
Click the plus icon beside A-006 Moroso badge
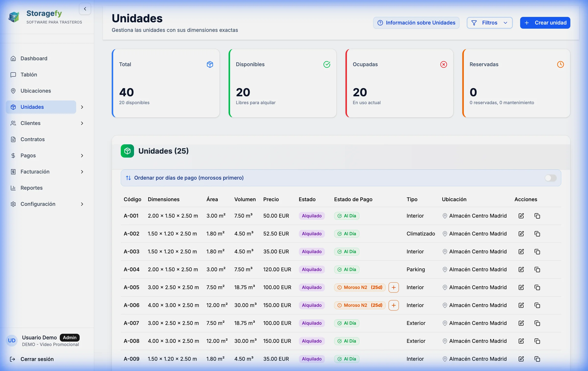click(393, 305)
